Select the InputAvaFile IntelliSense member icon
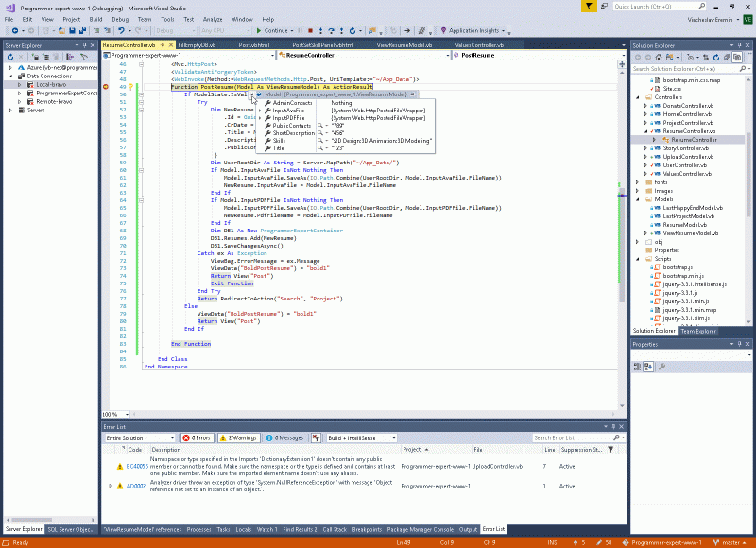Image resolution: width=756 pixels, height=548 pixels. point(268,110)
